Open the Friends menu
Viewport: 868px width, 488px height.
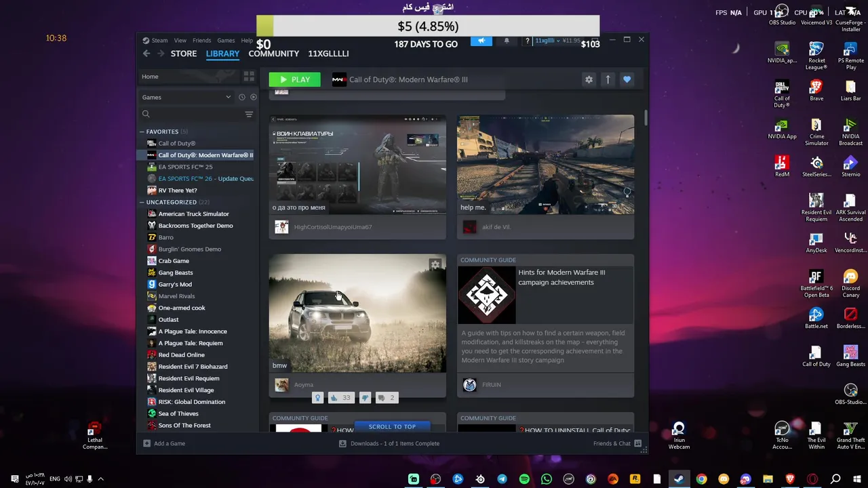[201, 40]
